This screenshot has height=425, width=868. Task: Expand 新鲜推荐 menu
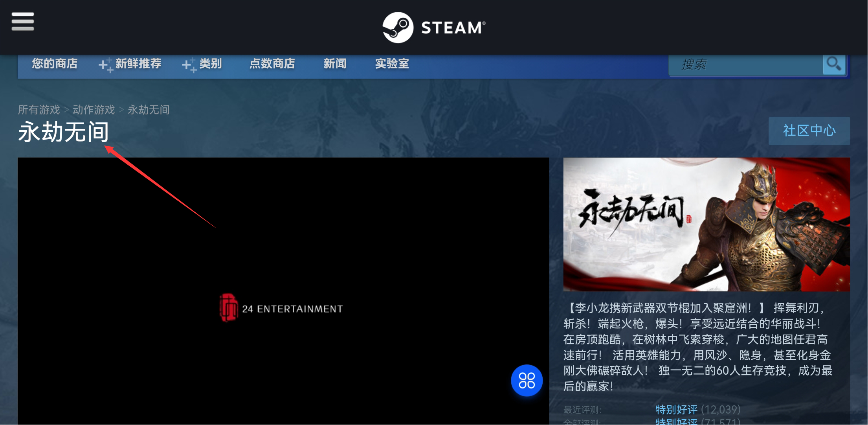click(x=130, y=64)
